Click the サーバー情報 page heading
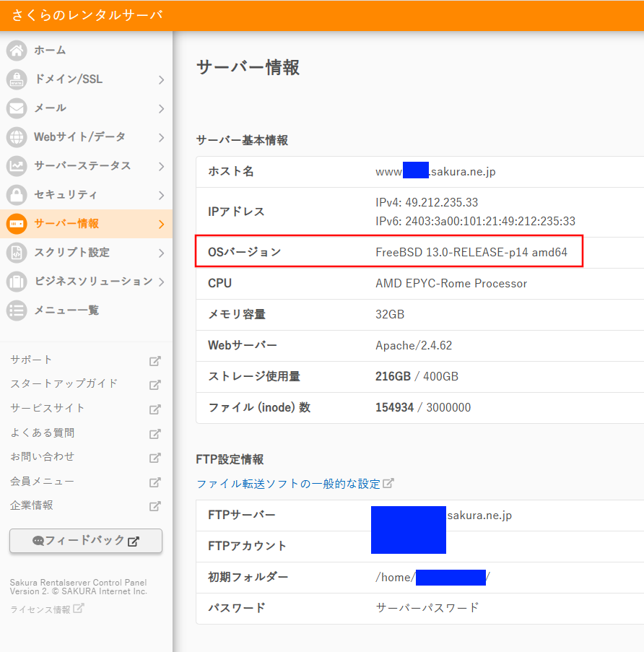Screen dimensions: 644x652 248,67
